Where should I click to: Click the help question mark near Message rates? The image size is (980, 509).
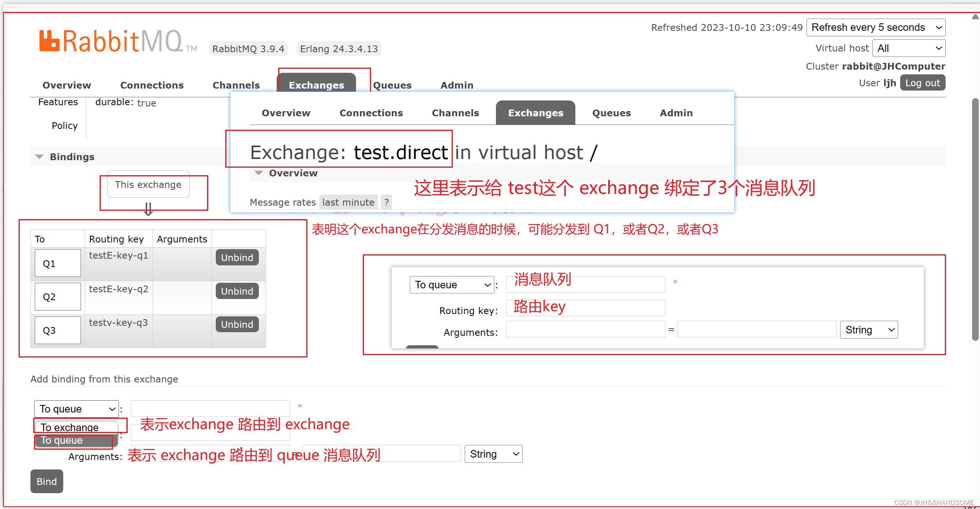386,202
